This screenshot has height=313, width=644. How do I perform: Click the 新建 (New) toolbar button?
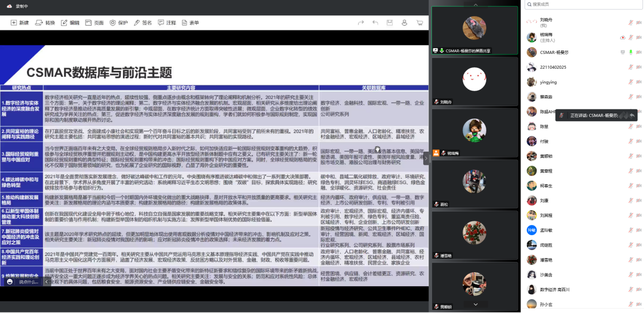20,23
